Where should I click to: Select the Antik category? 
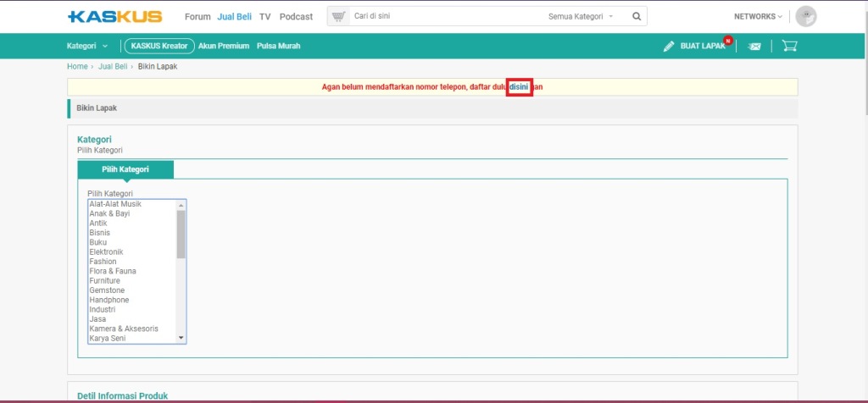[x=132, y=224]
